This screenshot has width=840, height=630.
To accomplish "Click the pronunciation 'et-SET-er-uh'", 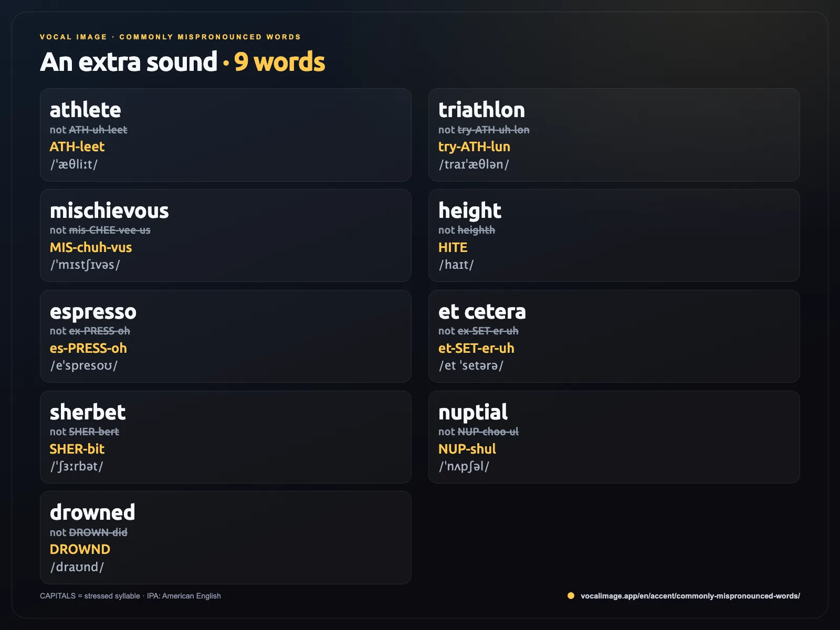I will [476, 348].
